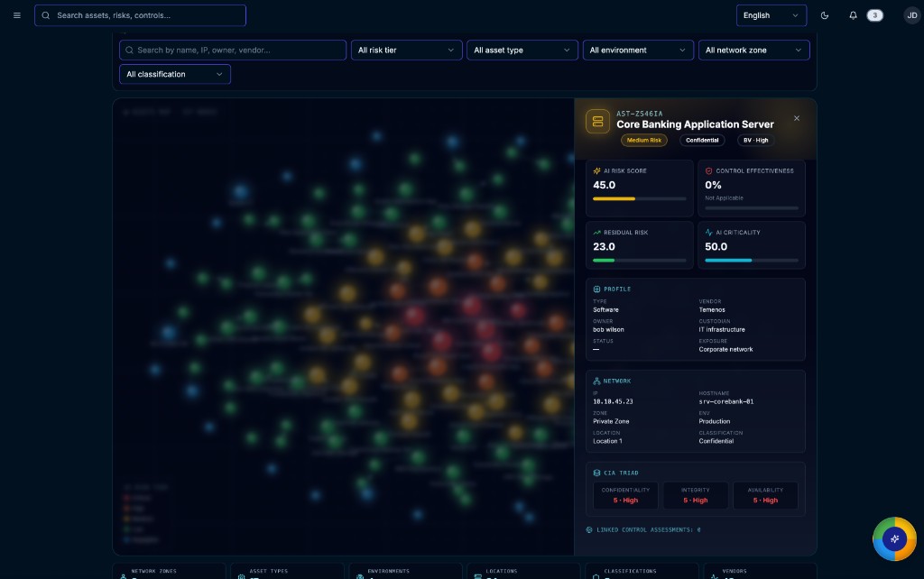Image resolution: width=924 pixels, height=579 pixels.
Task: Click the server asset icon in panel header
Action: (x=597, y=122)
